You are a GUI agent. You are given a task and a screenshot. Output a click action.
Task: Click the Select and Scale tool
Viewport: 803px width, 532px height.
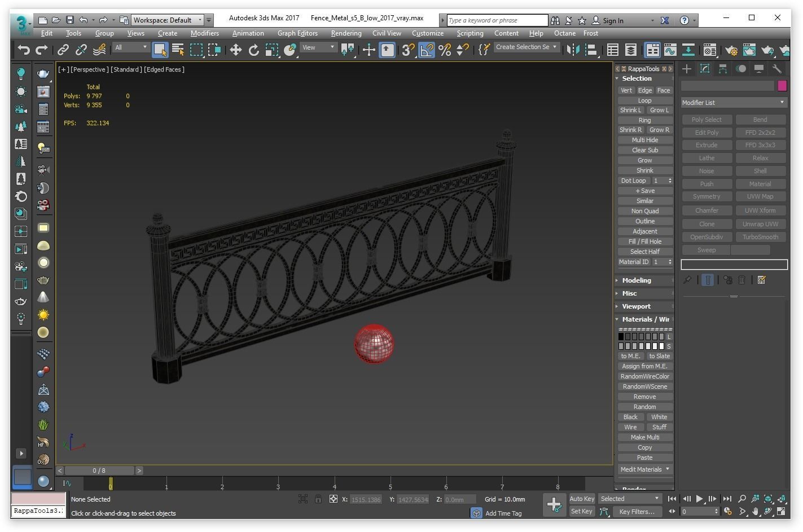(x=272, y=50)
